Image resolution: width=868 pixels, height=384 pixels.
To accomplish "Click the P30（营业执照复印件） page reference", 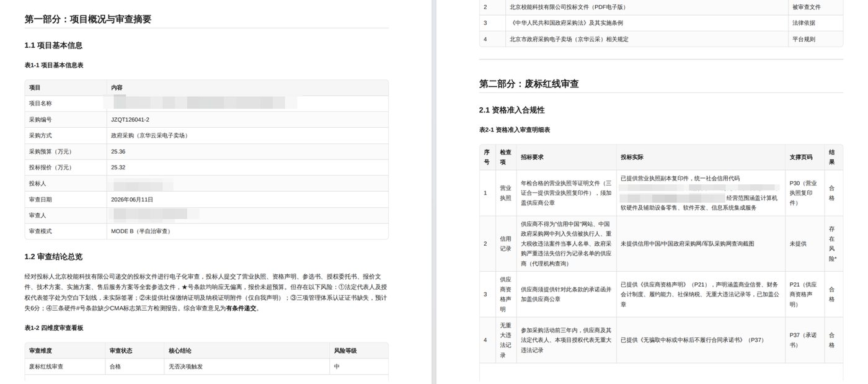I will point(803,193).
